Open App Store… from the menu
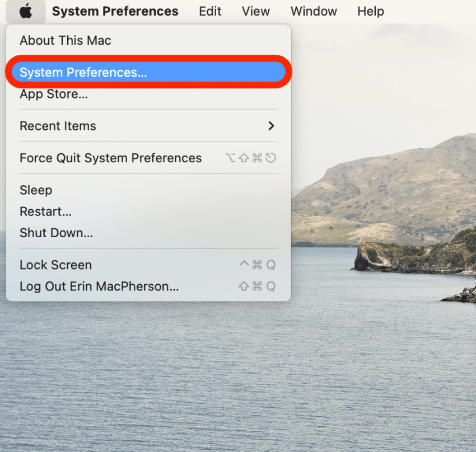This screenshot has width=476, height=452. point(148,94)
